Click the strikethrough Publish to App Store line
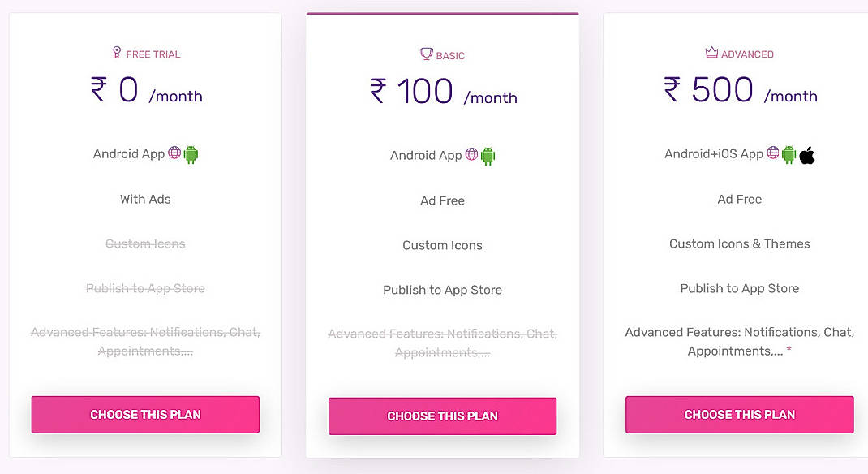 (x=145, y=288)
